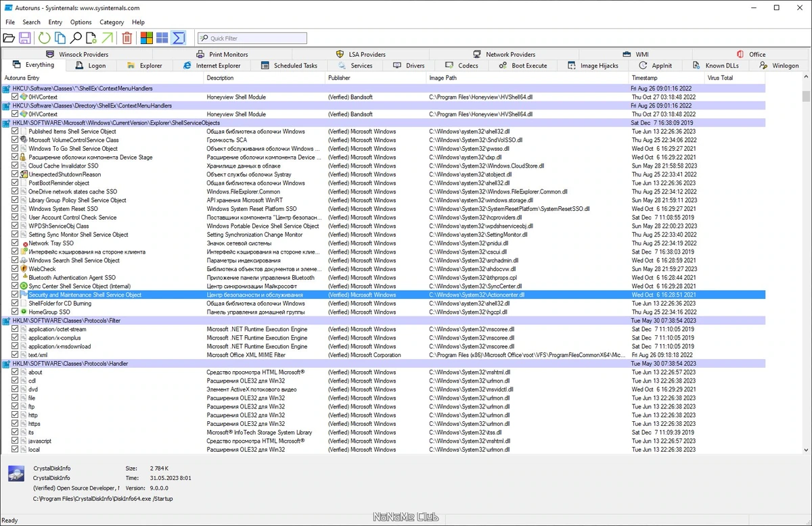
Task: Open the Category menu
Action: tap(112, 22)
